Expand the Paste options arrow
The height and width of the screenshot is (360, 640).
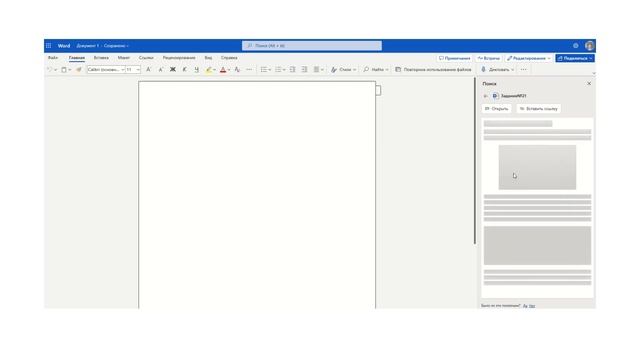coord(70,70)
